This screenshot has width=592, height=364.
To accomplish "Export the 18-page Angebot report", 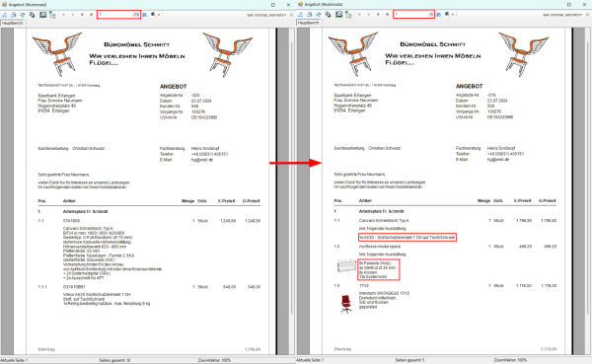I will tap(4, 15).
